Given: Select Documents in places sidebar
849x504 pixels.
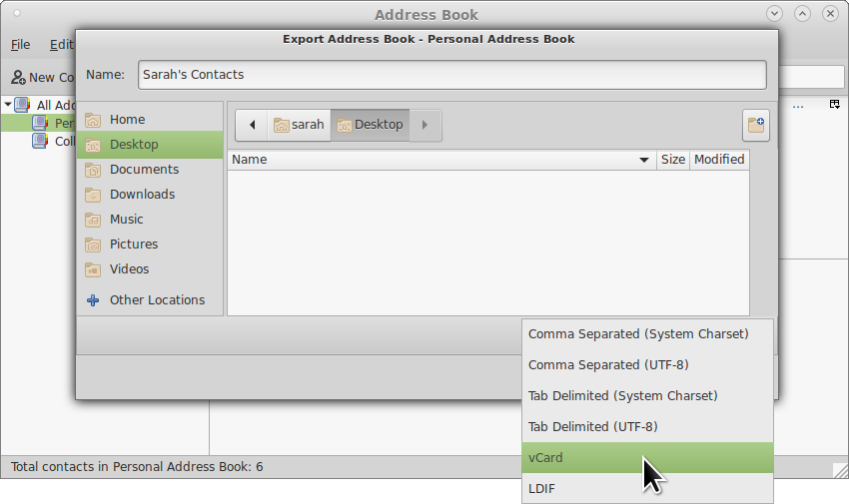Looking at the screenshot, I should coord(144,170).
